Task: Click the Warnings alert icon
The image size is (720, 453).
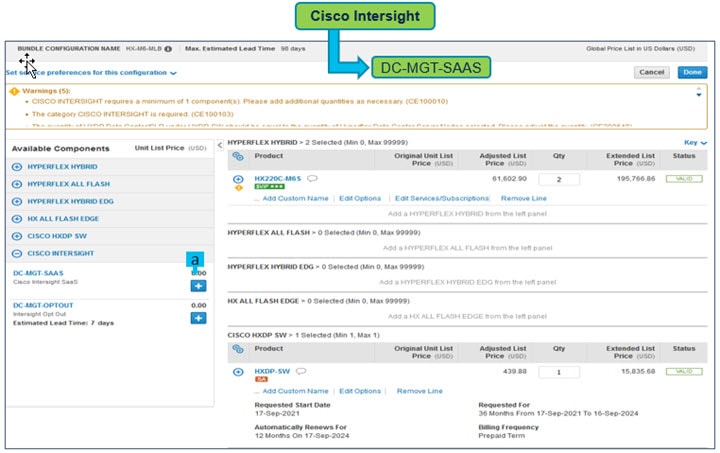Action: (14, 91)
